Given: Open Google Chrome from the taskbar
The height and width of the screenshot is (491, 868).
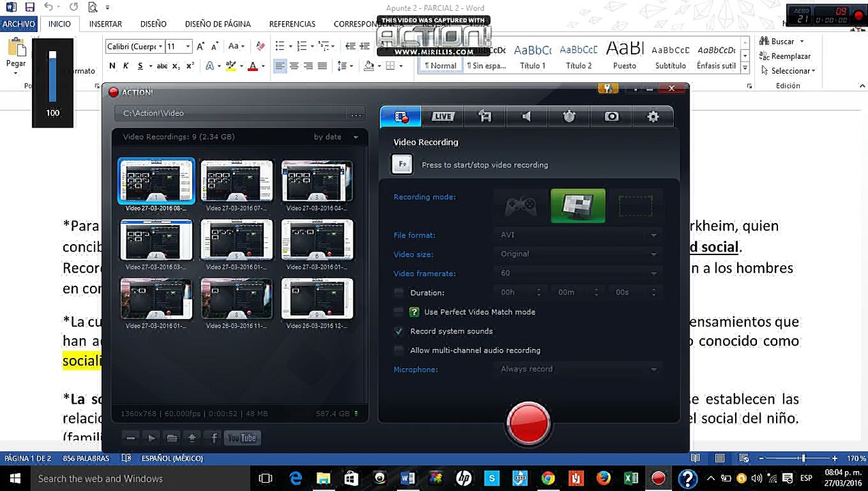Looking at the screenshot, I should click(x=548, y=479).
